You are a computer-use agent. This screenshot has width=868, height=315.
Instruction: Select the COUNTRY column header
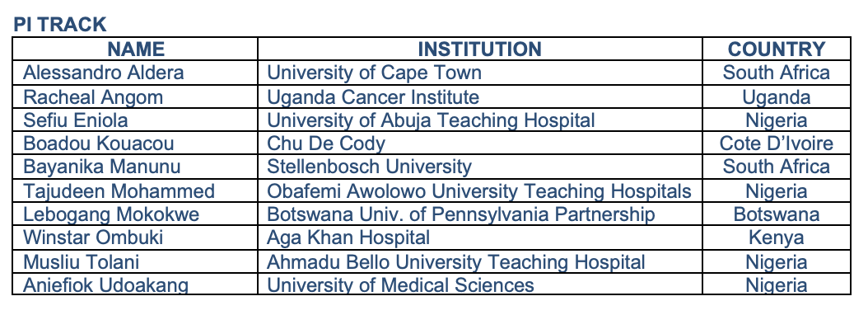776,49
